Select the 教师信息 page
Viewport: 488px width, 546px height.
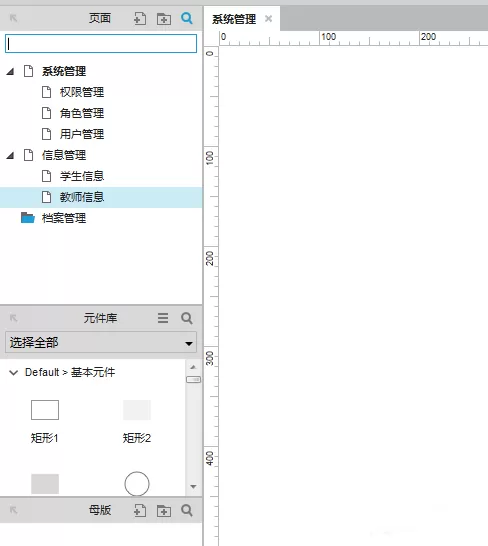pyautogui.click(x=82, y=197)
